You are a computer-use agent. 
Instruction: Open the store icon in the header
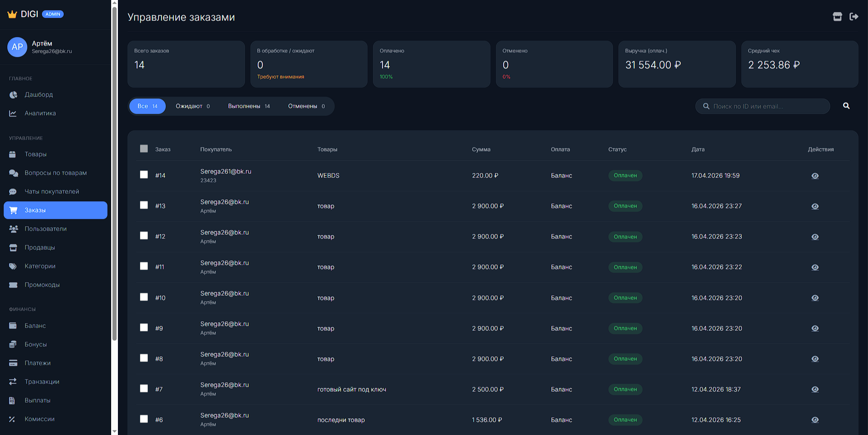[837, 17]
